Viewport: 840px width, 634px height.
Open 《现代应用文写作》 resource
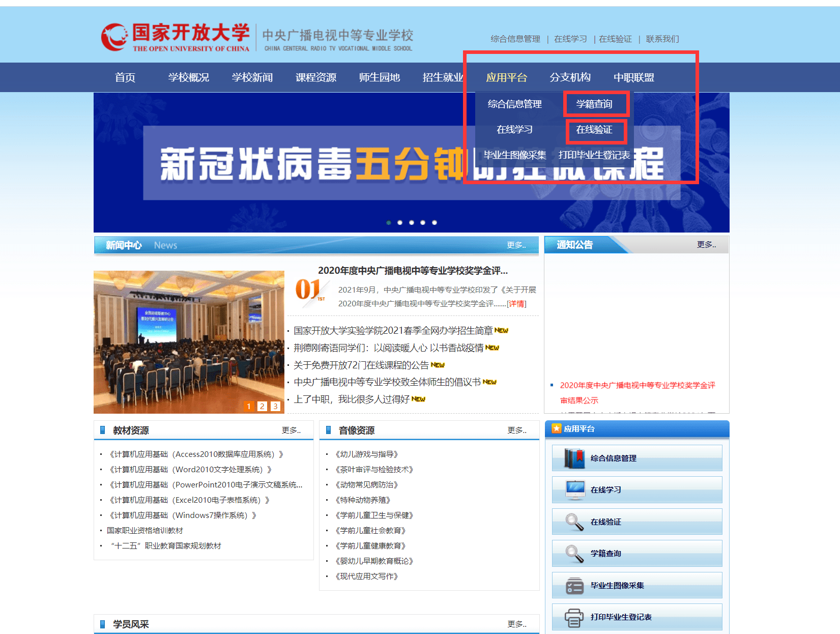click(x=367, y=576)
